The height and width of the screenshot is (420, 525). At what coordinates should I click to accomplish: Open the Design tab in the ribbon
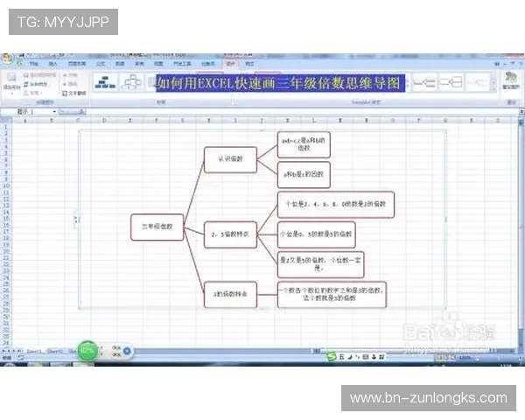click(x=230, y=64)
